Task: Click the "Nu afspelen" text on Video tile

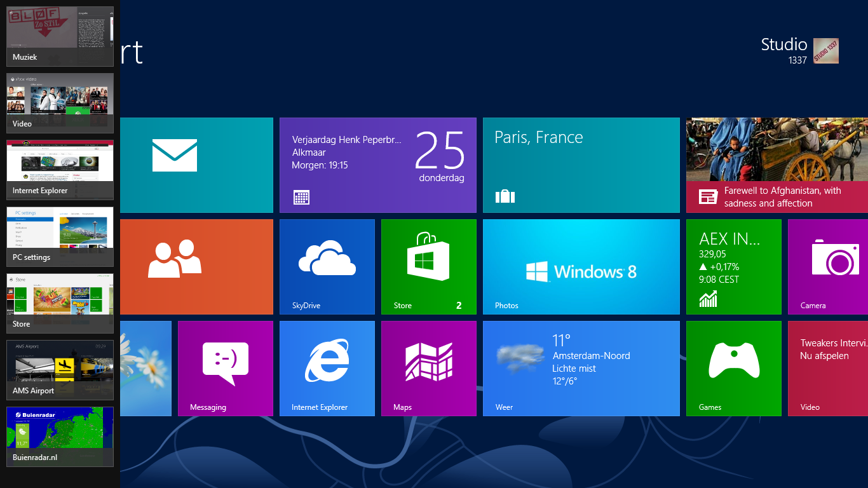Action: 825,356
